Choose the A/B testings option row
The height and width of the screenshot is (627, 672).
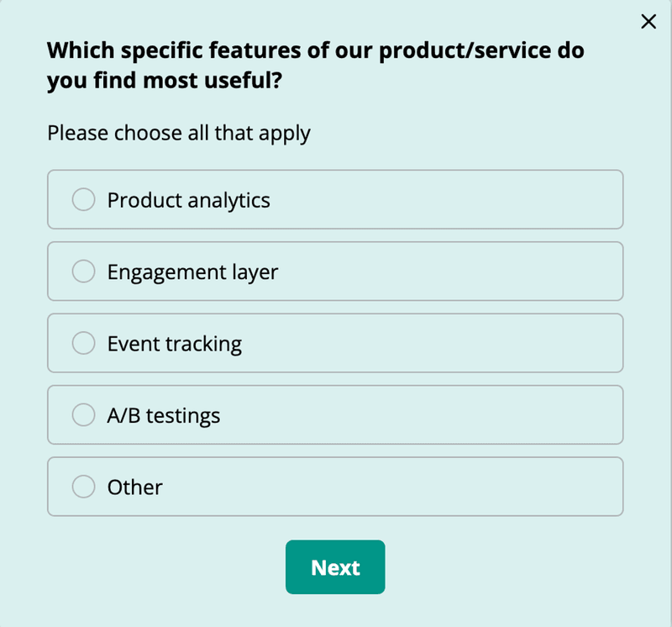tap(335, 414)
